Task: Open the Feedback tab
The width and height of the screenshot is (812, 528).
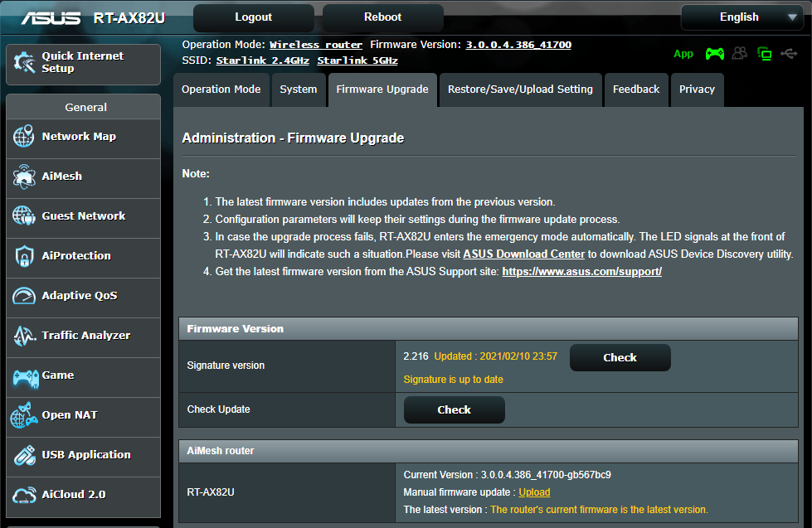Action: point(636,90)
